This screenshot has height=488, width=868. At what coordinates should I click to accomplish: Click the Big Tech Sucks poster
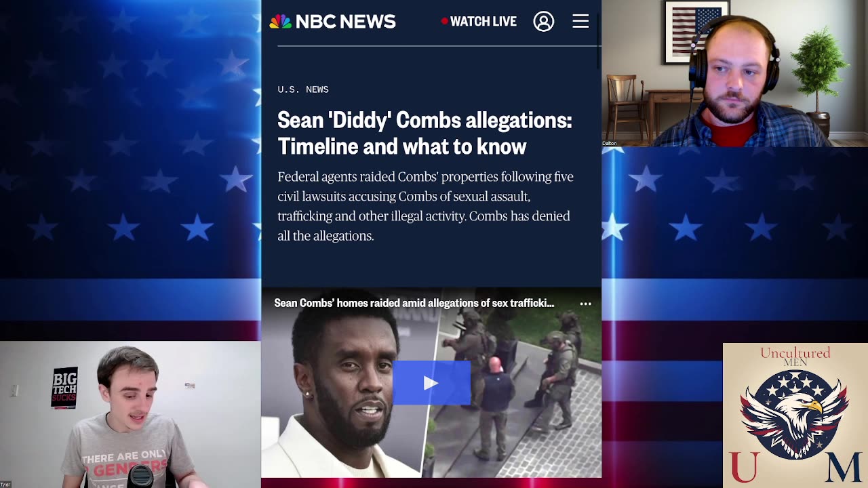[65, 388]
